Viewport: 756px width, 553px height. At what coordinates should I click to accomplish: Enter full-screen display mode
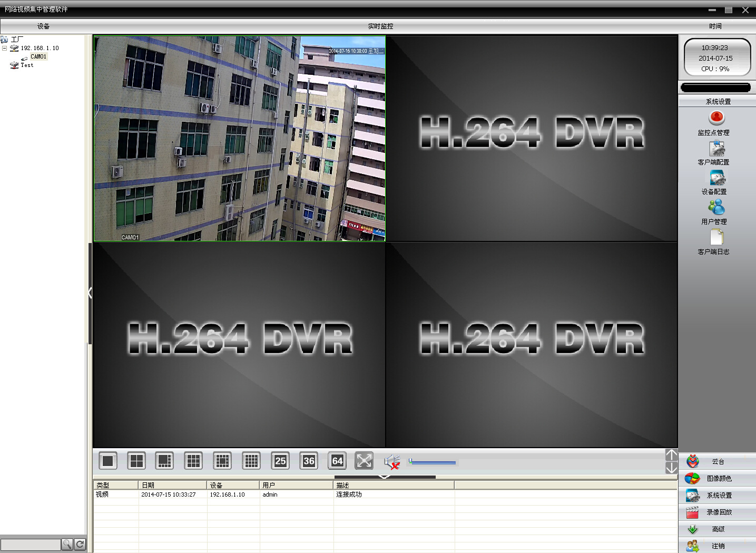[x=364, y=461]
